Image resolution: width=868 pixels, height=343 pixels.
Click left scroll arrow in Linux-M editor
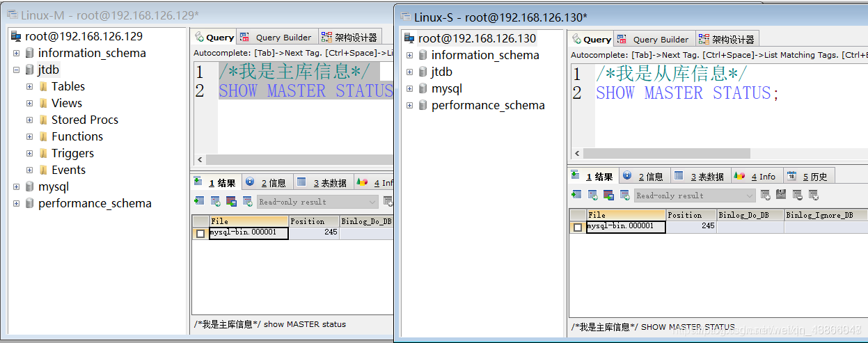(200, 159)
